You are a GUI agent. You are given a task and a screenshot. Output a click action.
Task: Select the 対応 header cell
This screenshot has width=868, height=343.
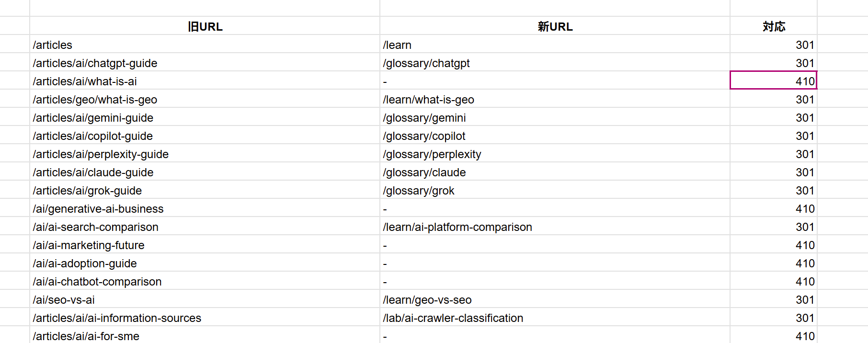click(774, 26)
